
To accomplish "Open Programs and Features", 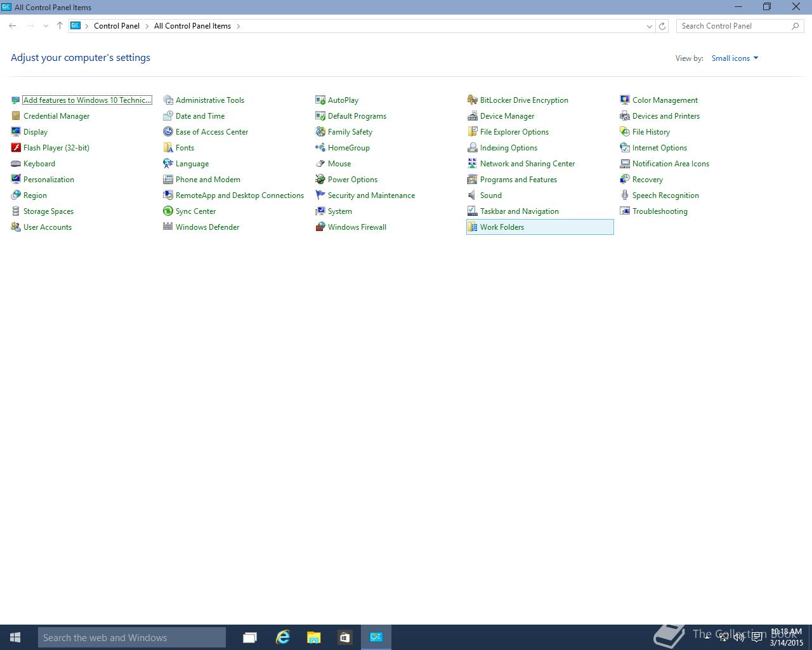I will point(518,180).
